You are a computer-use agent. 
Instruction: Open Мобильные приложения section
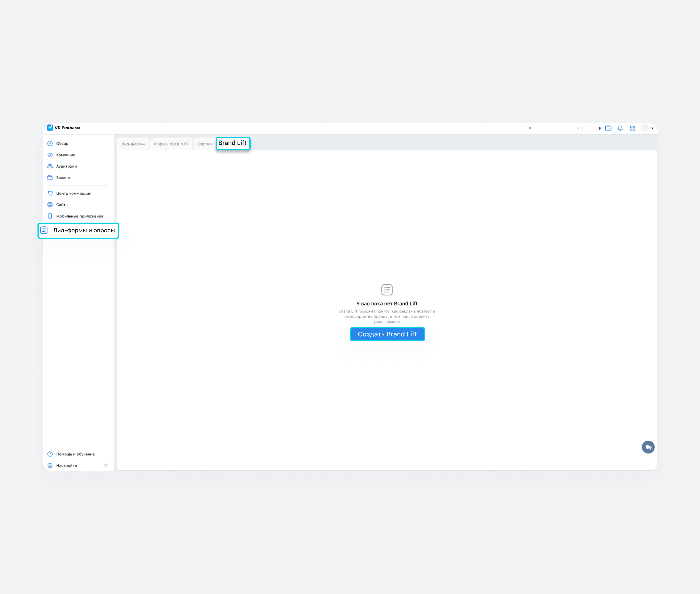point(79,216)
